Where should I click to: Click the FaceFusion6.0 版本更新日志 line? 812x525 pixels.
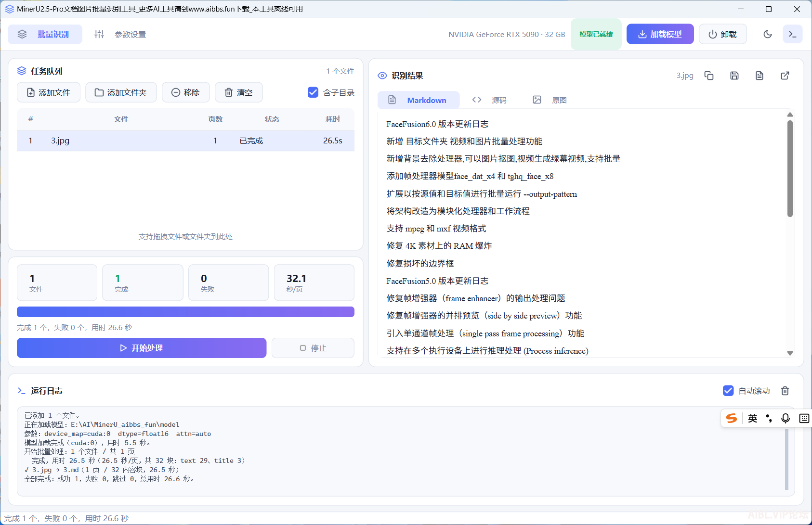[x=437, y=124]
